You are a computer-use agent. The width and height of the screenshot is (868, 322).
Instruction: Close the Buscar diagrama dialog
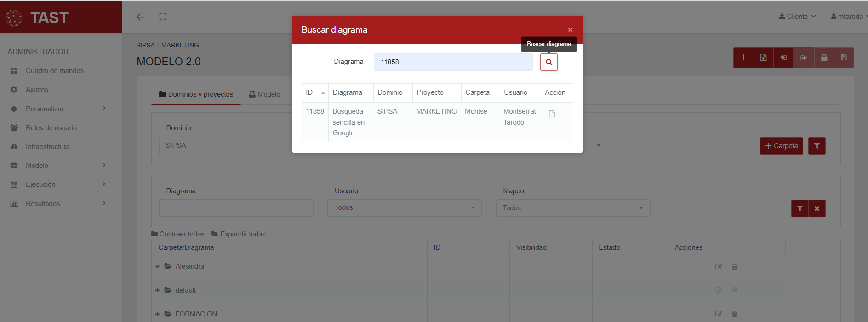(570, 30)
